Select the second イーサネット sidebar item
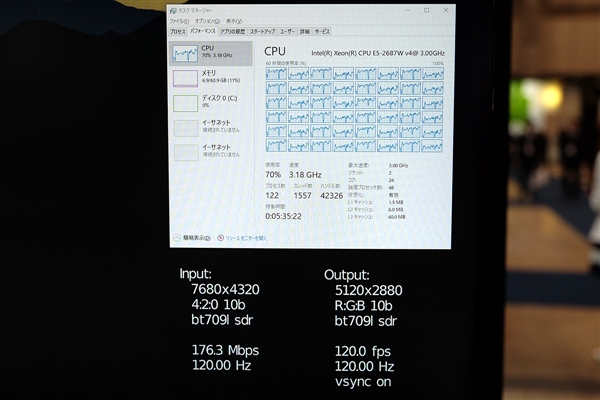This screenshot has width=600, height=400. (x=211, y=152)
